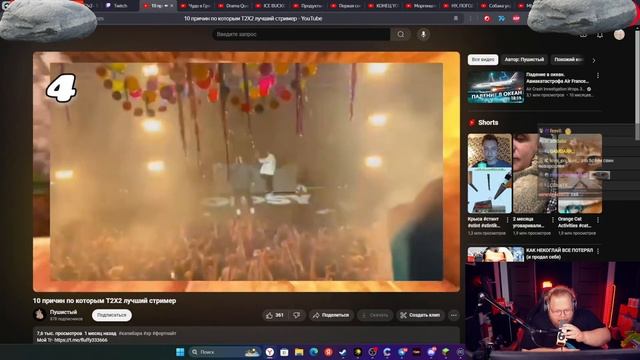This screenshot has width=640, height=360.
Task: Like the video with 361 likes
Action: [275, 315]
